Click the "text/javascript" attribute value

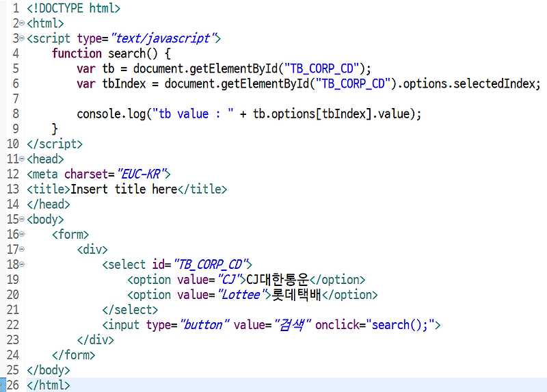pos(163,38)
